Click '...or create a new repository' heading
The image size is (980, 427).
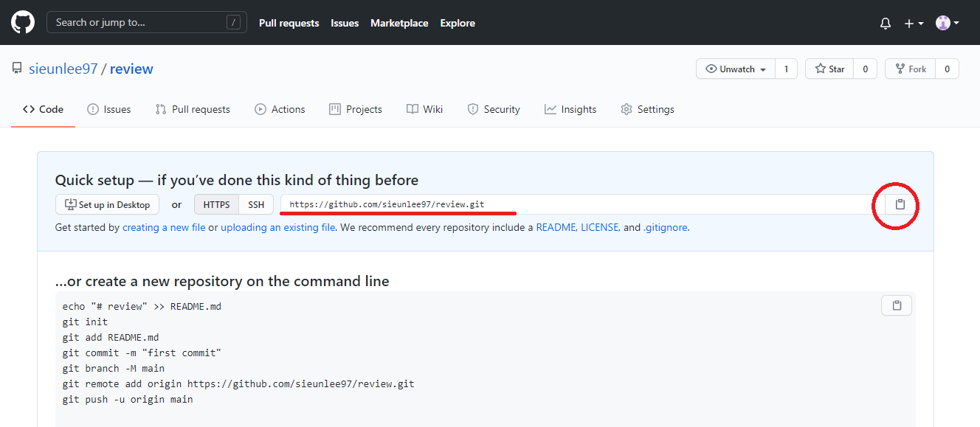(x=222, y=281)
